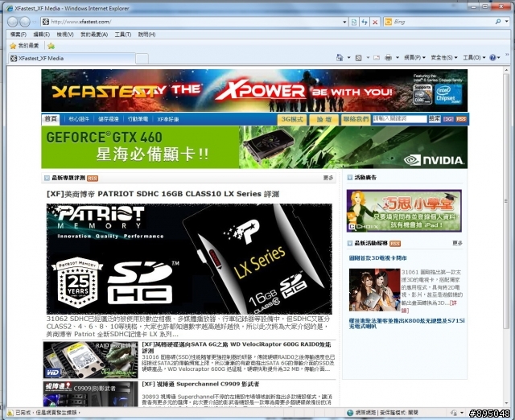
Task: Open the recent pages dropdown arrow
Action: click(x=35, y=22)
